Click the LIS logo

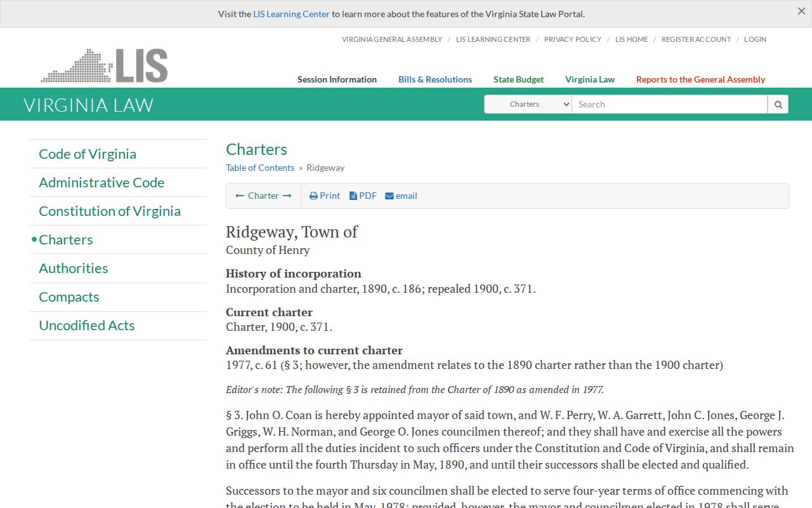(x=104, y=65)
